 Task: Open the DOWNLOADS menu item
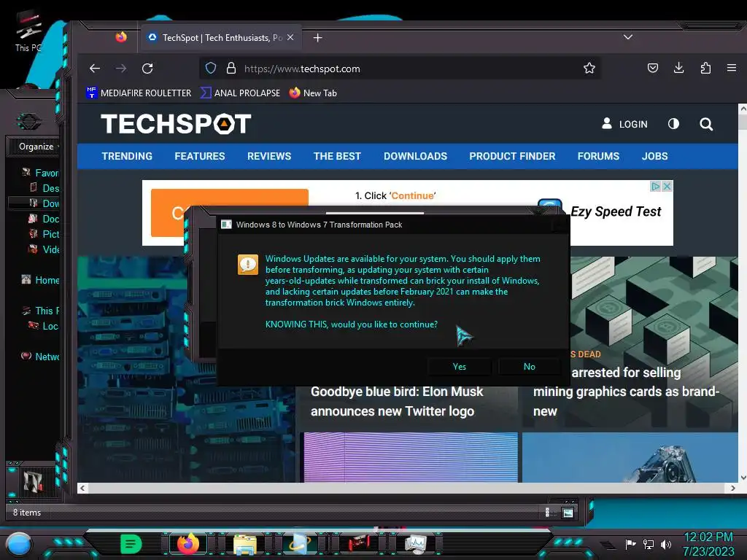415,156
